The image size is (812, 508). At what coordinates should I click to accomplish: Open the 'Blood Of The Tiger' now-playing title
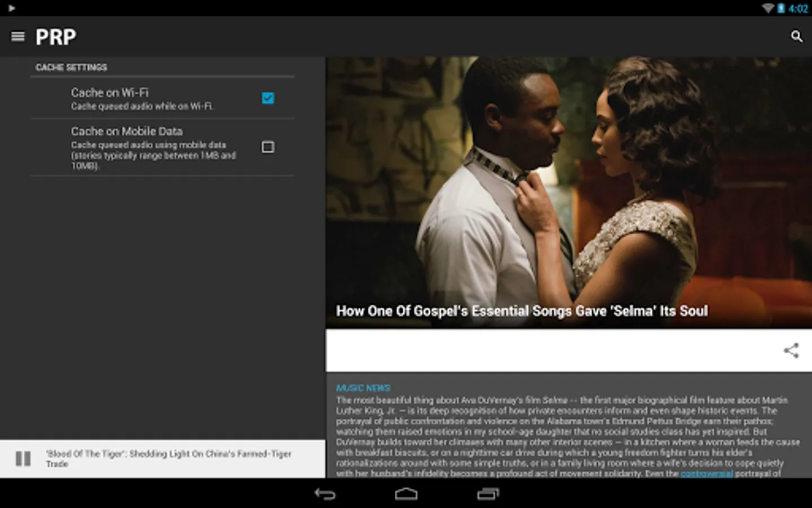tap(169, 459)
